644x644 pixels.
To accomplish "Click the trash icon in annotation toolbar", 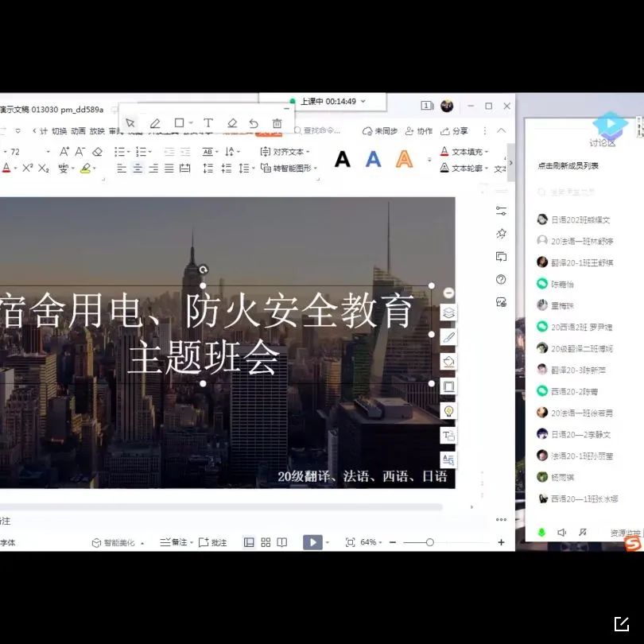I will pyautogui.click(x=277, y=123).
